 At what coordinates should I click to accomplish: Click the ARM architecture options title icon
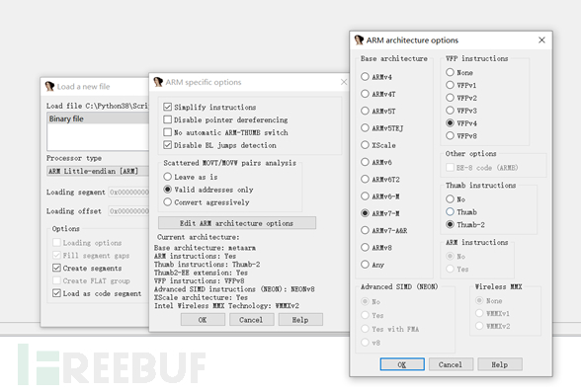(x=359, y=39)
